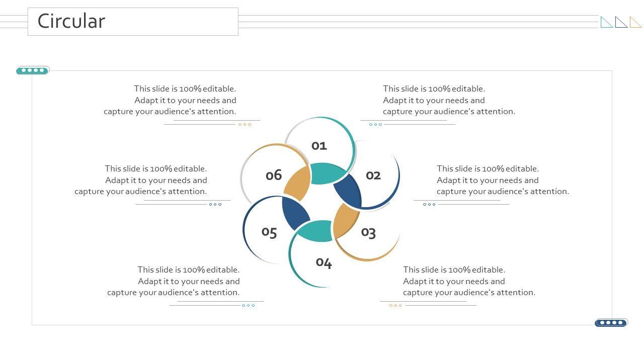
Task: Click the teal triangle icon in the header
Action: click(x=608, y=23)
